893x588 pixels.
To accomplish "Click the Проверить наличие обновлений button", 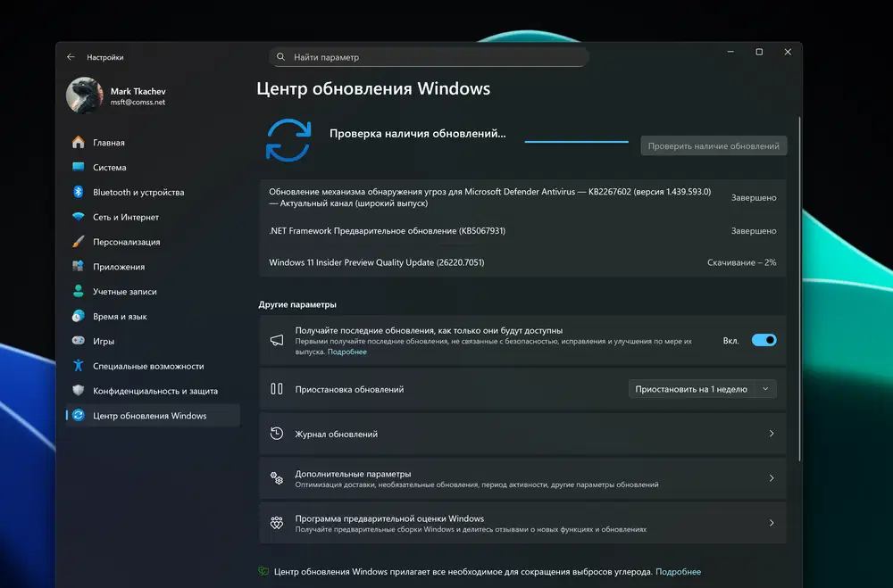I will point(714,145).
